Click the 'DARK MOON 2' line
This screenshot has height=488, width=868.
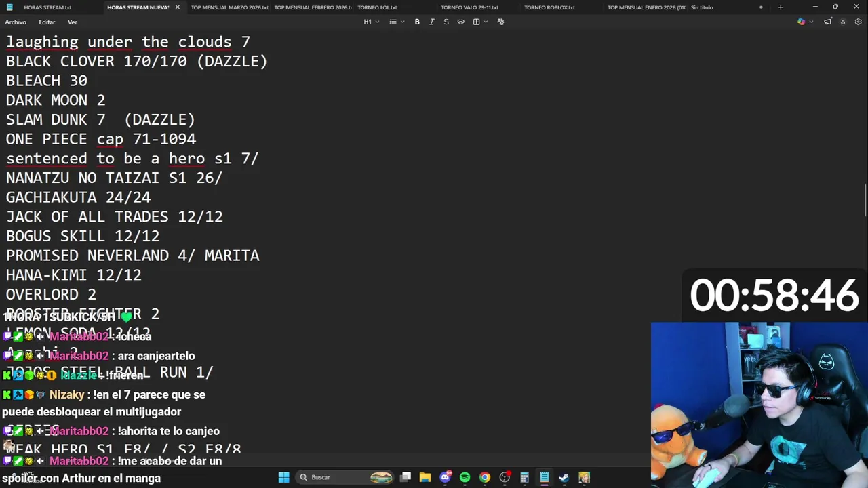coord(56,100)
